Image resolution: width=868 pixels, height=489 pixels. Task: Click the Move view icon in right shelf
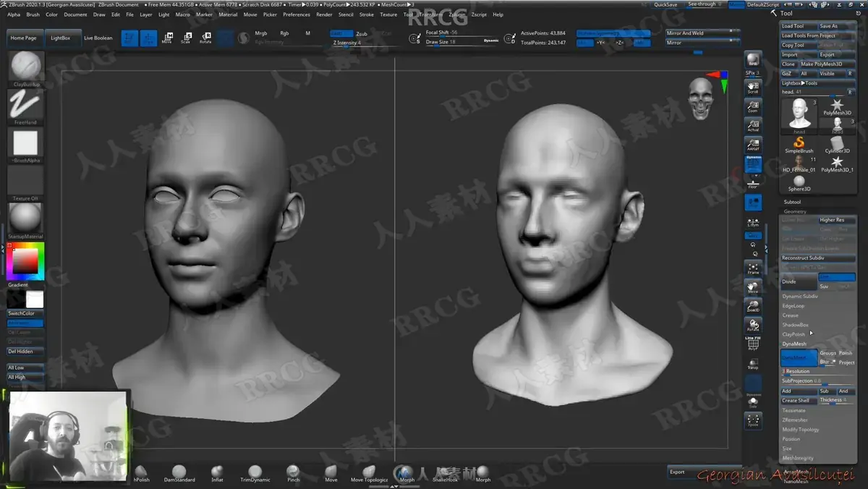point(753,286)
